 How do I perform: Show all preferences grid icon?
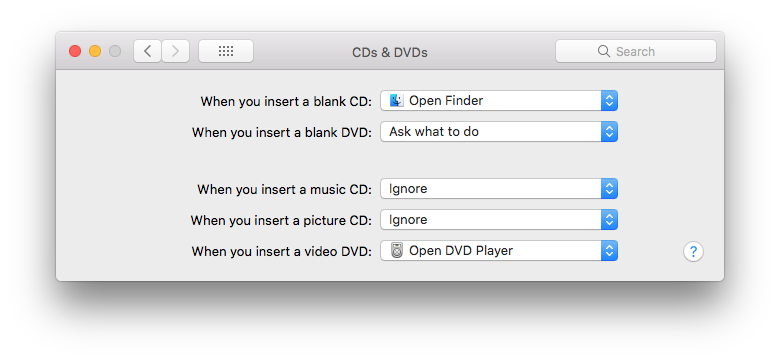[x=226, y=51]
